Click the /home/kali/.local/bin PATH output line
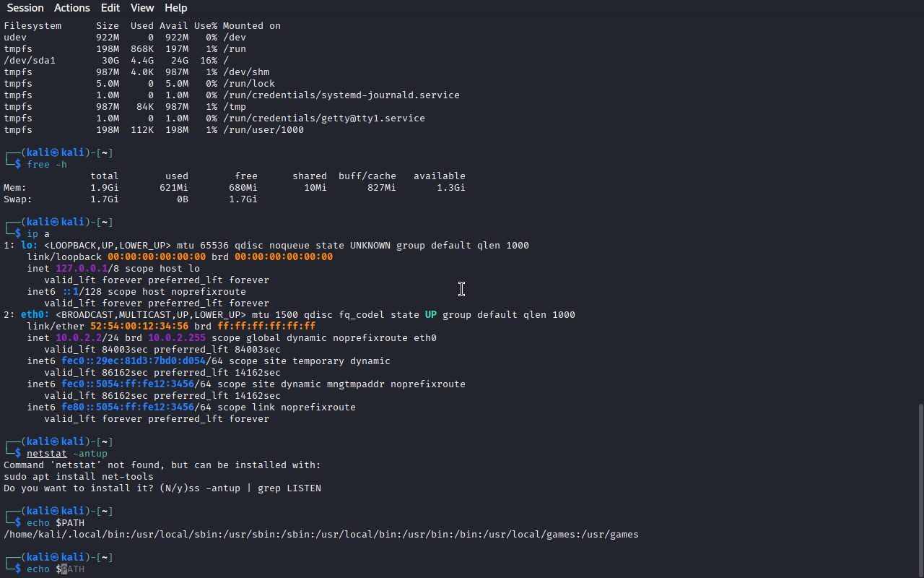924x578 pixels. 321,535
